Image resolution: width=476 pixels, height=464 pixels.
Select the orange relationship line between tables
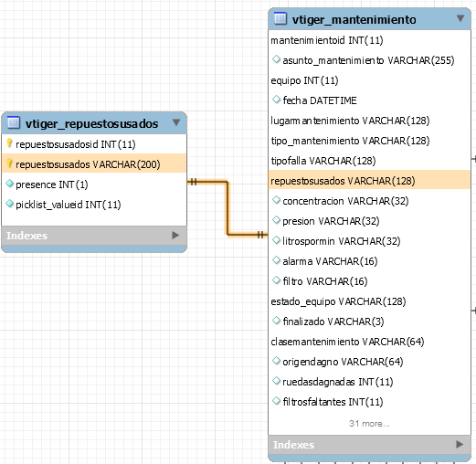227,208
